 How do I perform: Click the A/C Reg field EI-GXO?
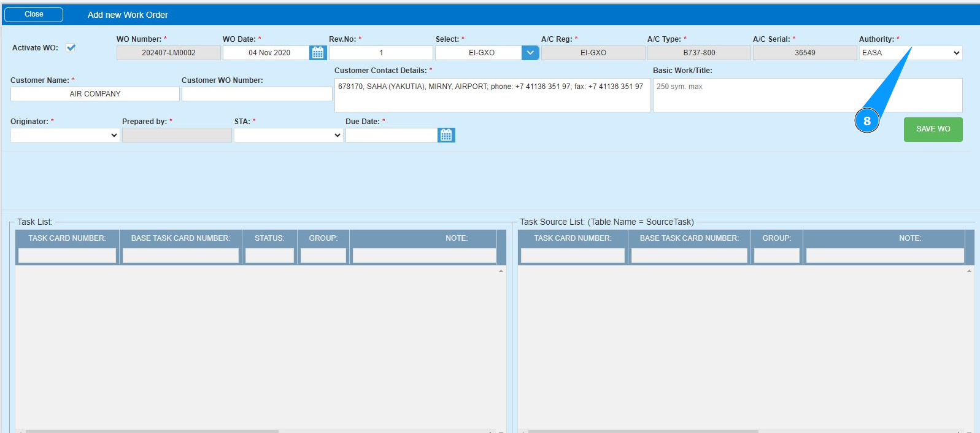pos(593,53)
